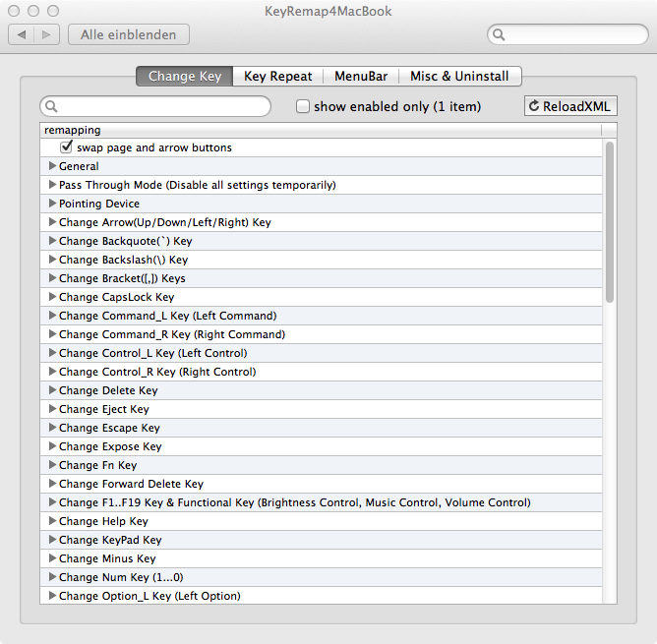Expand the General group

click(52, 166)
